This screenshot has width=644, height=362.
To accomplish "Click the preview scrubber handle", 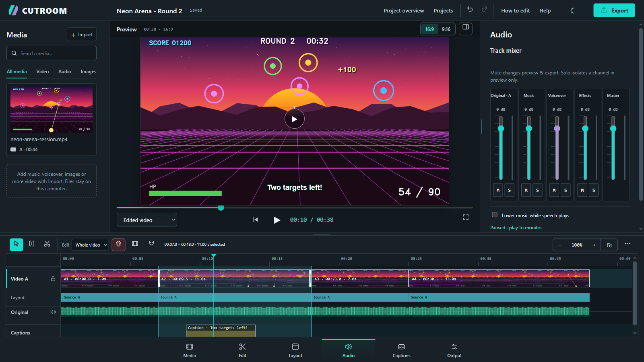I will (221, 208).
